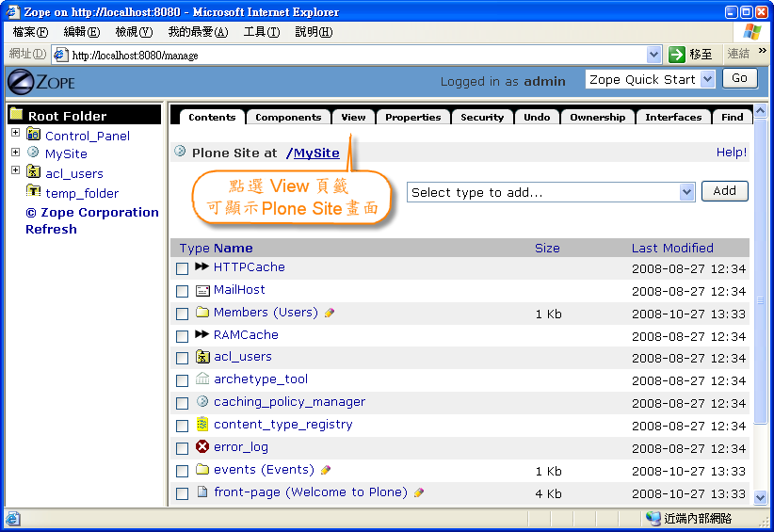Open the Security tab

click(x=482, y=117)
